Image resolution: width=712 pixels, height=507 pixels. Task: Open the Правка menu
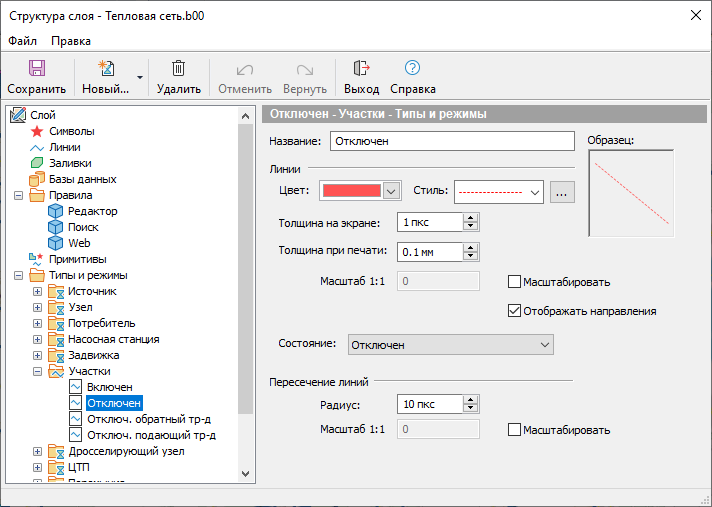(71, 41)
